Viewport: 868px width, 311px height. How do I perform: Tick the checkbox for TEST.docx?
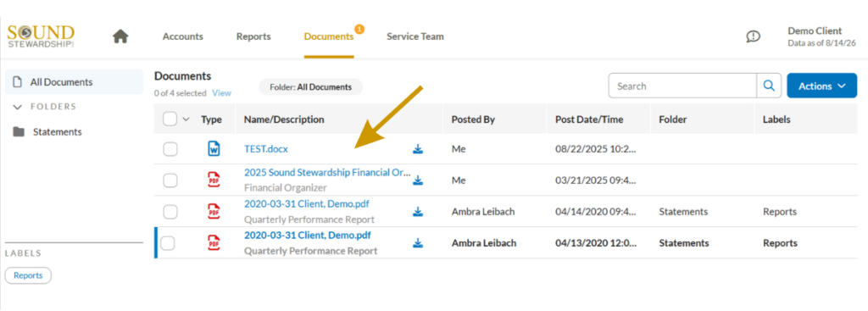point(170,149)
